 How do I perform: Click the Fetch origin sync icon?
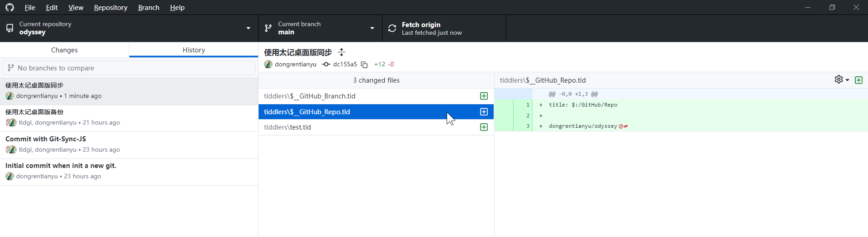[392, 28]
